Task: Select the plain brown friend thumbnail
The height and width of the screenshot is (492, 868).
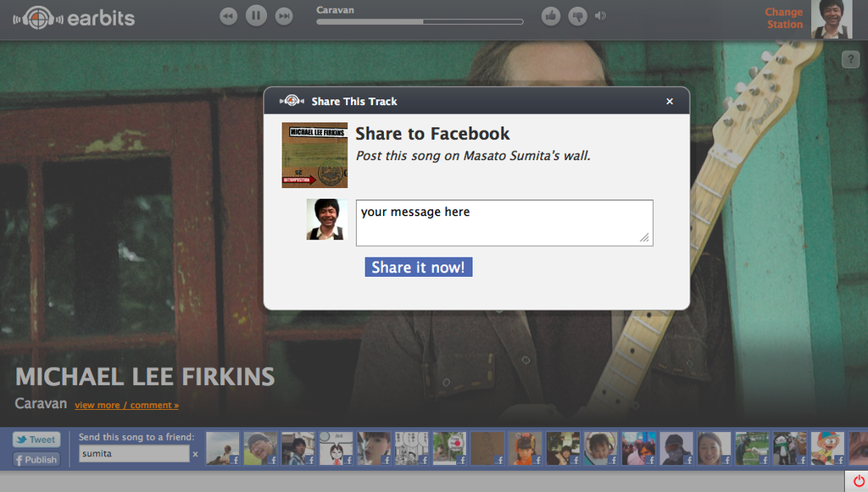Action: (487, 448)
